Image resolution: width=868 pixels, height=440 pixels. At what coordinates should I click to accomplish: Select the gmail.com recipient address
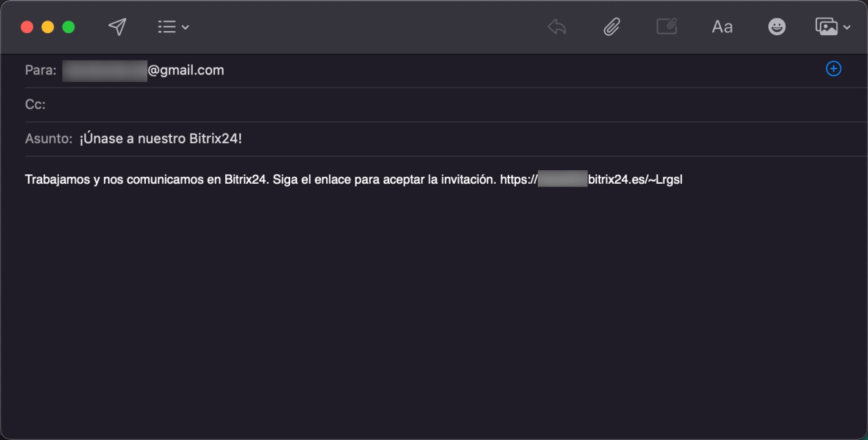143,71
